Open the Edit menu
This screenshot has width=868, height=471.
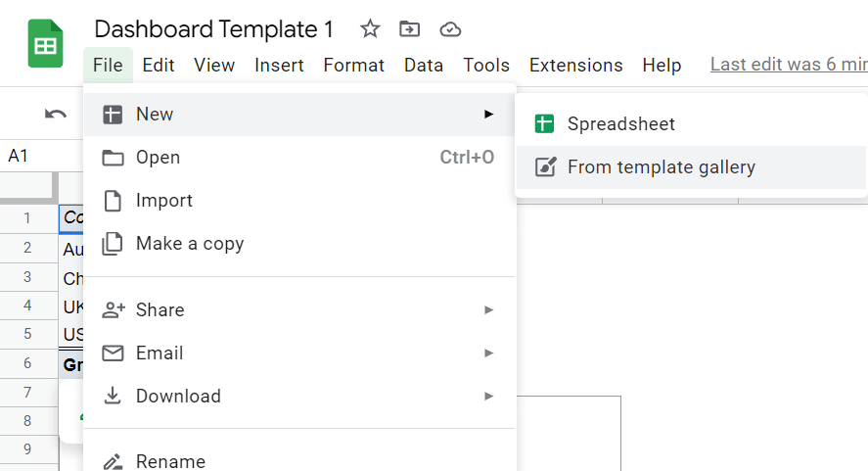pos(159,66)
